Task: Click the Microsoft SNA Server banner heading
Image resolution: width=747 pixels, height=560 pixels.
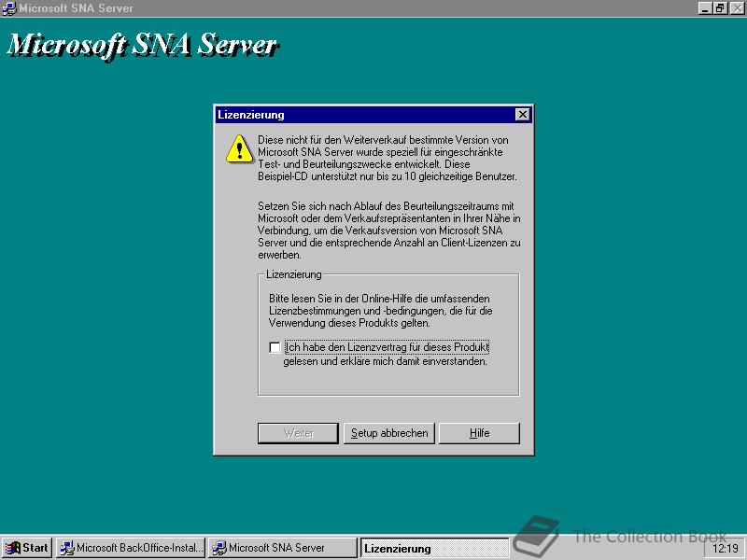Action: (x=143, y=46)
